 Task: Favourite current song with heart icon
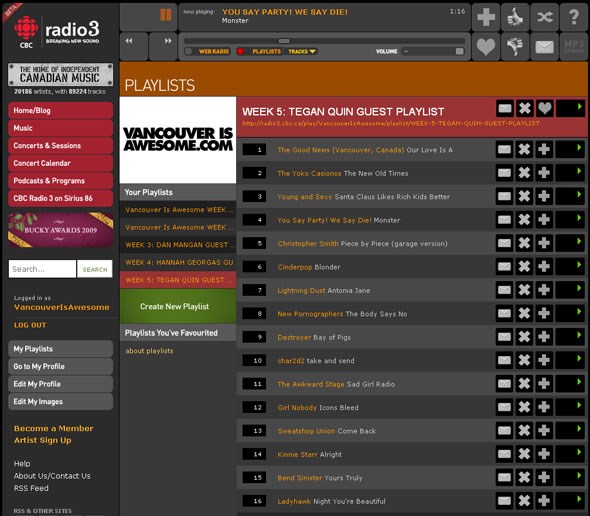[x=486, y=47]
